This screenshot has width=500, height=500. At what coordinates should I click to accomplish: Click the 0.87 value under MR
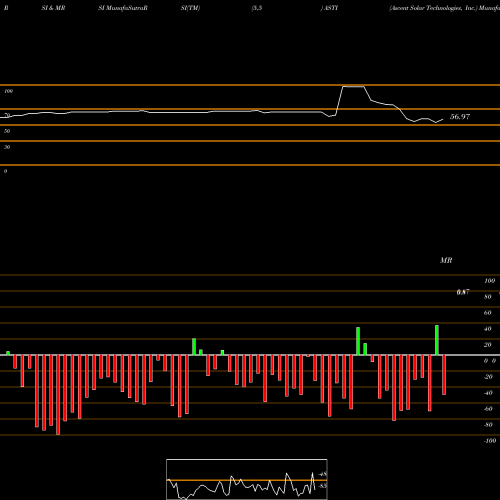[463, 292]
